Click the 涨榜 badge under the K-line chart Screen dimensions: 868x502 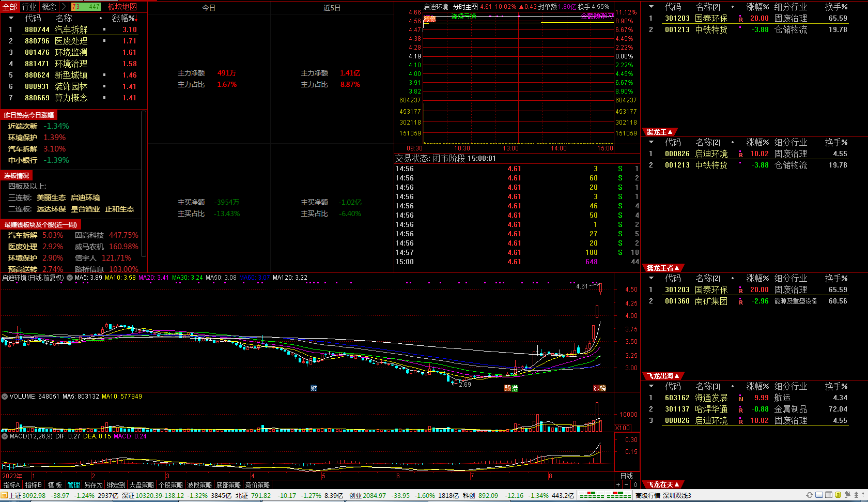(599, 388)
